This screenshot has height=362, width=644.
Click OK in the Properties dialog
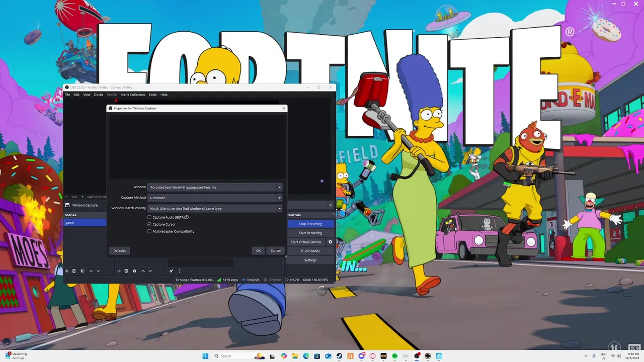[x=258, y=250]
